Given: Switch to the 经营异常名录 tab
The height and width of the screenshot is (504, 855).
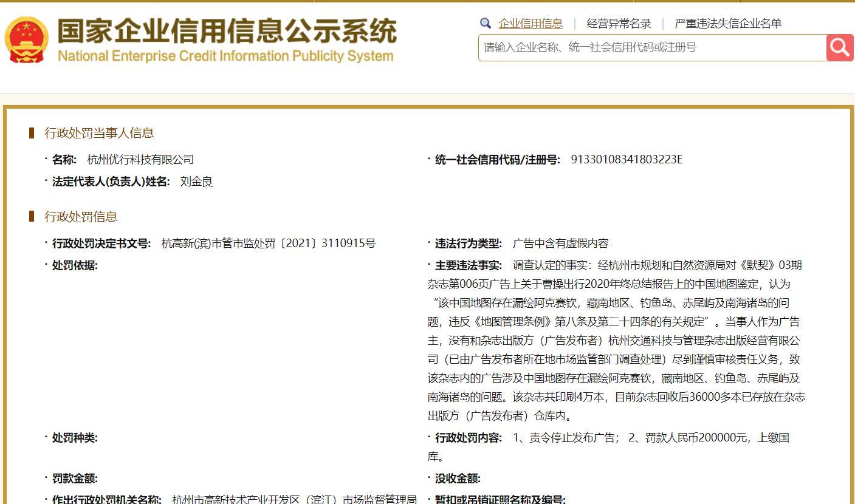Looking at the screenshot, I should tap(619, 24).
